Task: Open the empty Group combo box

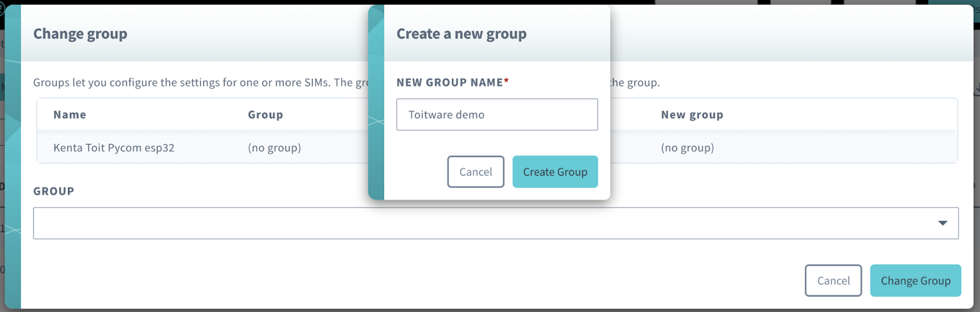Action: (x=478, y=223)
